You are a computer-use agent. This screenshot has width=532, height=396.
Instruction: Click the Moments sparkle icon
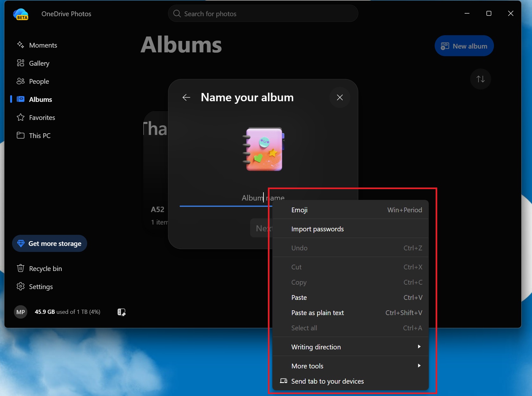click(21, 45)
